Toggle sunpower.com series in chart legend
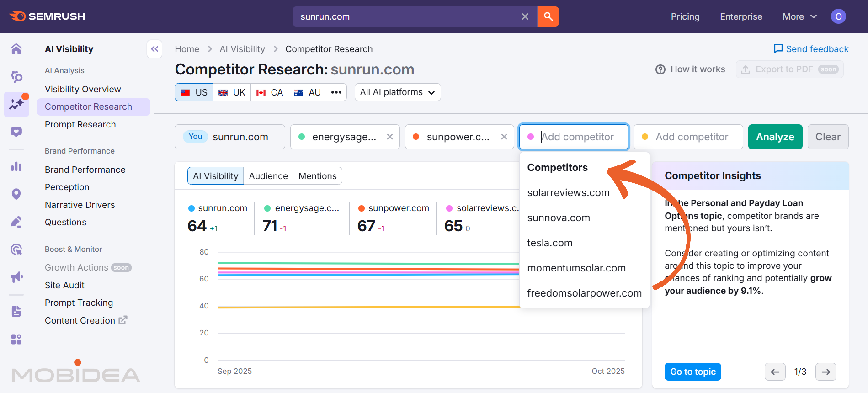868x393 pixels. coord(394,208)
